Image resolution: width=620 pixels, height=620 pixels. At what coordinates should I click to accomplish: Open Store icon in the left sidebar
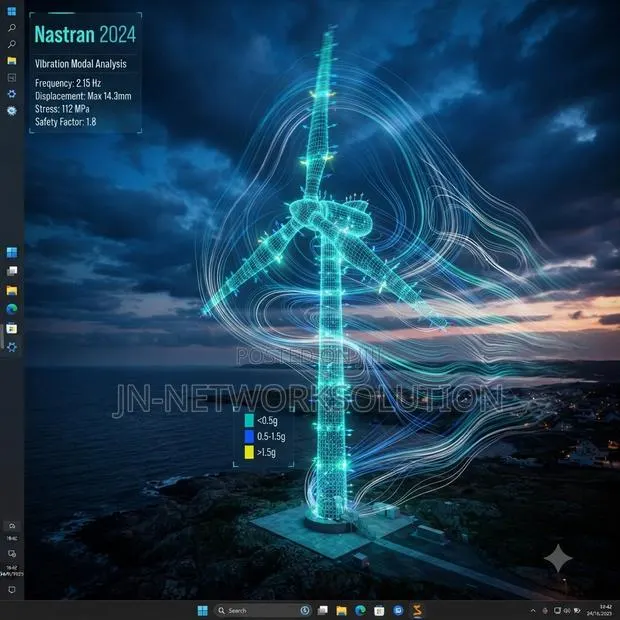(x=12, y=329)
